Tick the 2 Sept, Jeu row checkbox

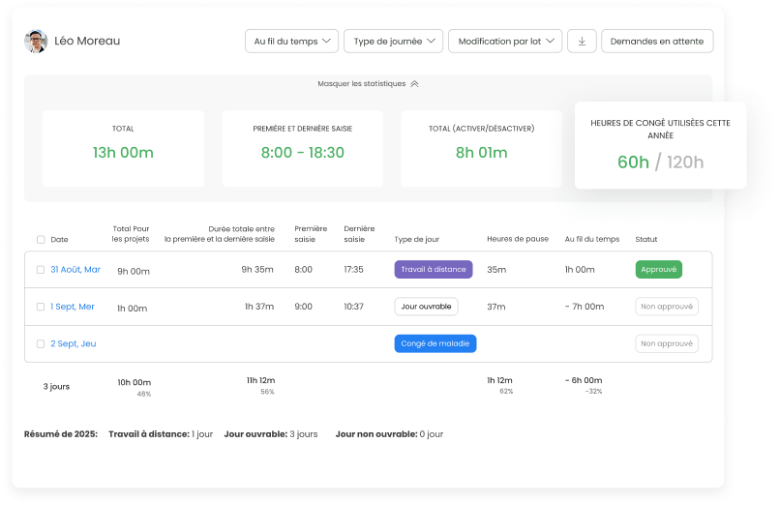coord(41,343)
